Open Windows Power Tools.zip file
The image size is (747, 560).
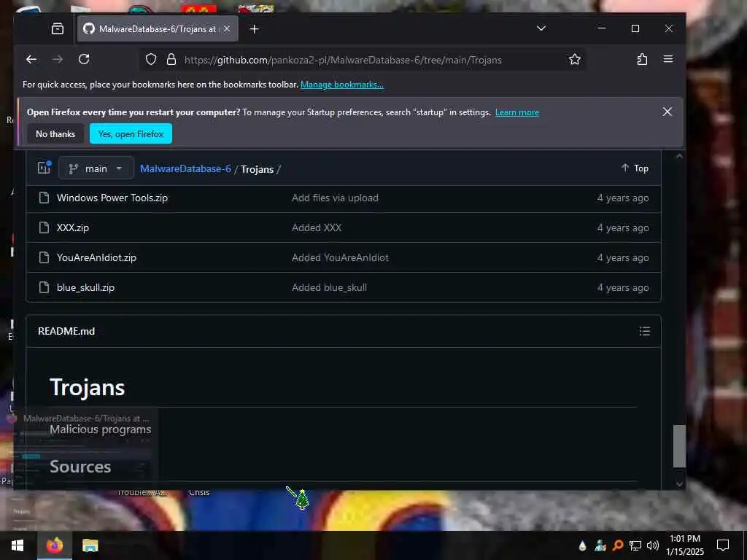112,198
